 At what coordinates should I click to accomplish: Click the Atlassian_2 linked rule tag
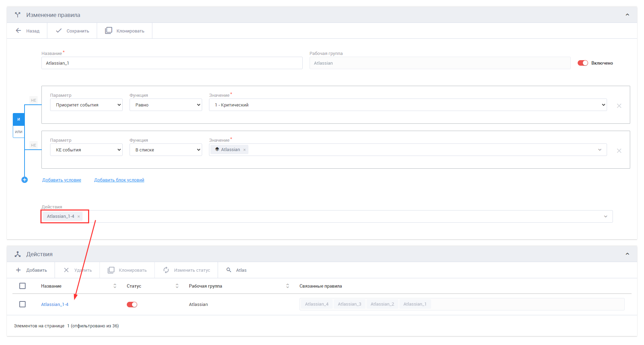[382, 304]
